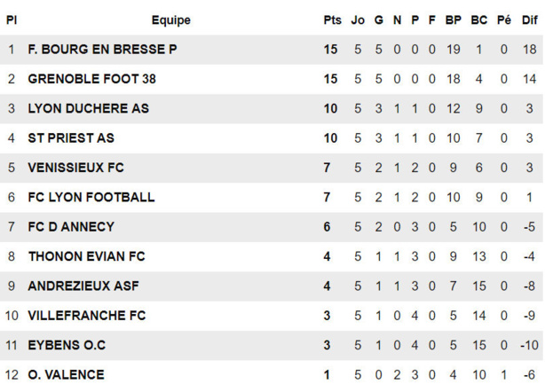Viewport: 545px width, 392px height.
Task: Click the Pts column header
Action: click(332, 20)
